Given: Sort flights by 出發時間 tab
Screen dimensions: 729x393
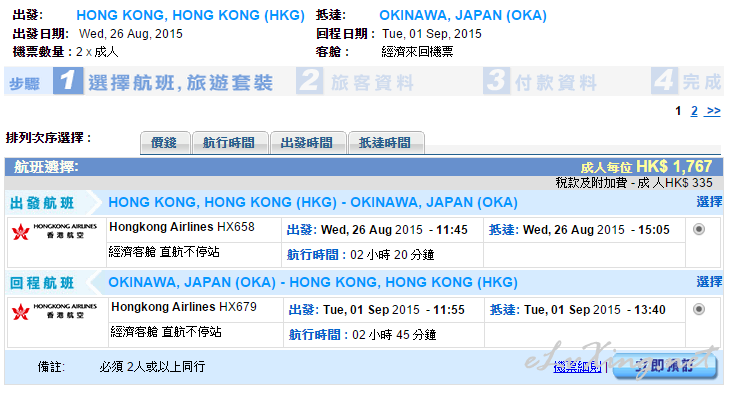Looking at the screenshot, I should tap(308, 142).
